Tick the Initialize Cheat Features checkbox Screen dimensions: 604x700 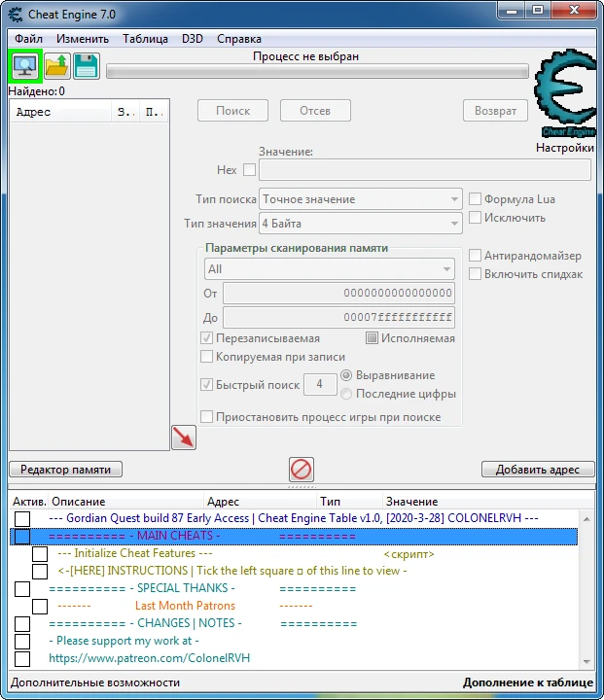coord(40,554)
